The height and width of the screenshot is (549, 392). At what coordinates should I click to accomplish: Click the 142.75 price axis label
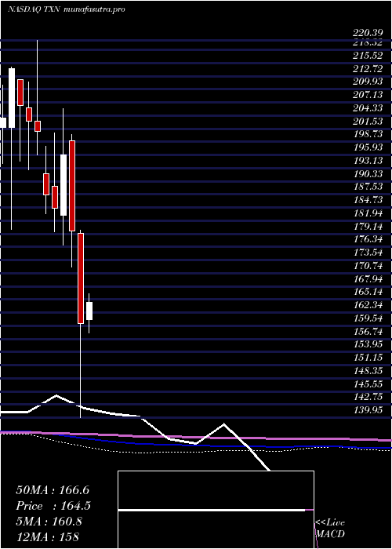click(368, 397)
